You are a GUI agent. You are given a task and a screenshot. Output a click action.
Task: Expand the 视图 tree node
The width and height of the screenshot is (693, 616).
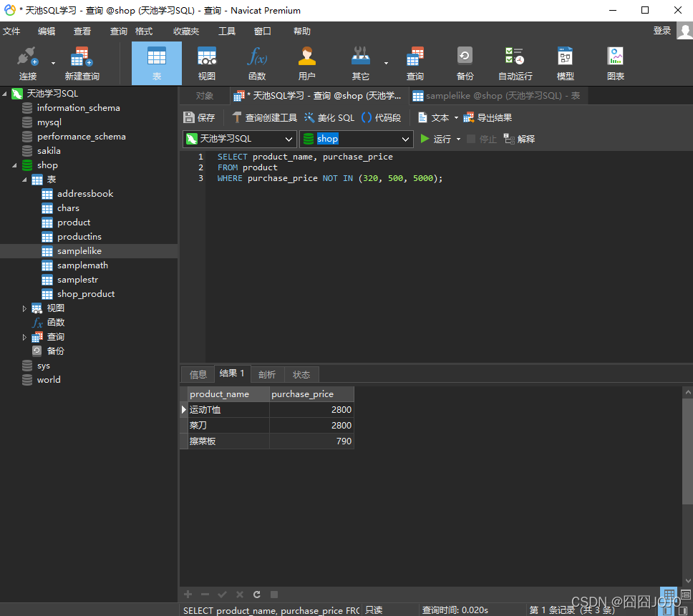tap(24, 308)
